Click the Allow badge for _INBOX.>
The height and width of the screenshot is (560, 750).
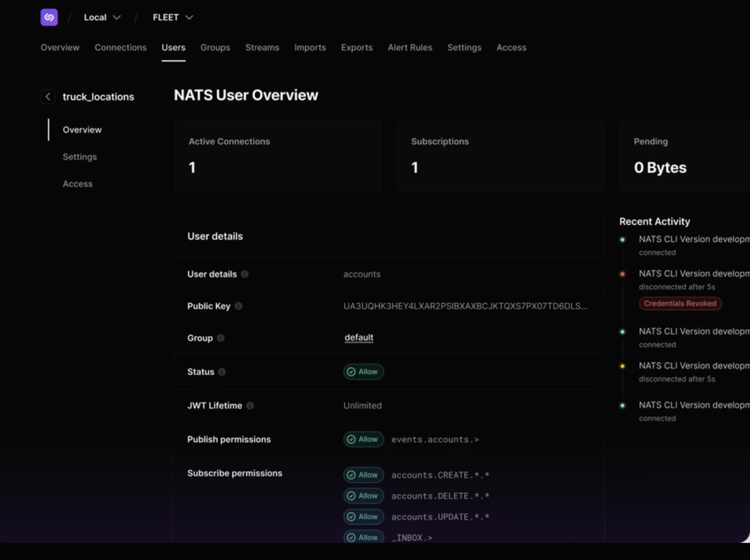click(364, 537)
